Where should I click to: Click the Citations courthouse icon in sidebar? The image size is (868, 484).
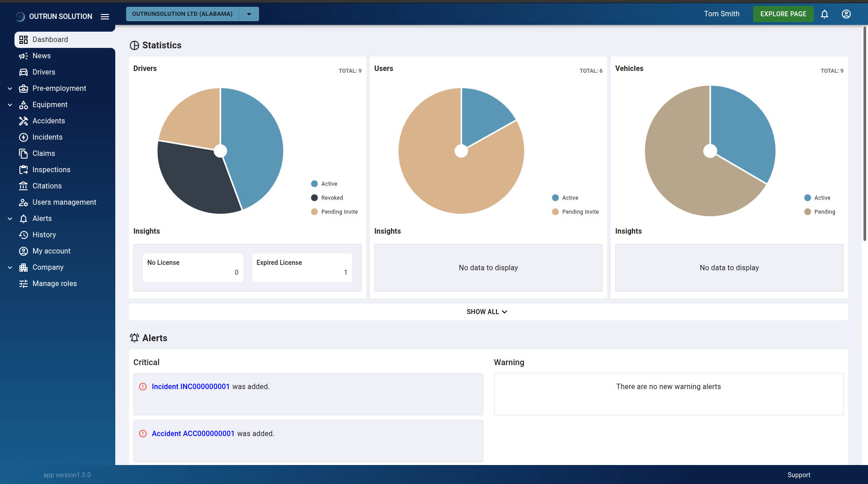(x=24, y=186)
